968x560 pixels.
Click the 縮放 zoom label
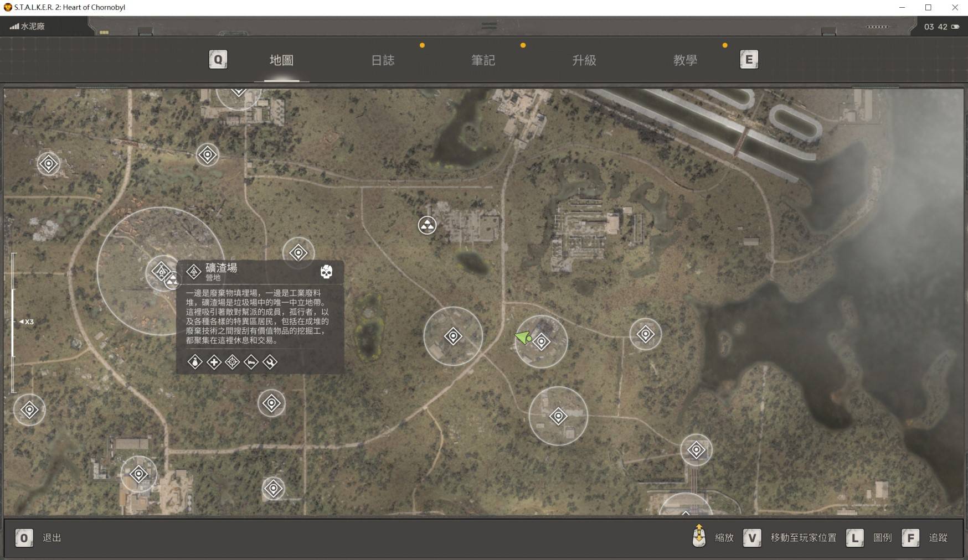pos(724,538)
